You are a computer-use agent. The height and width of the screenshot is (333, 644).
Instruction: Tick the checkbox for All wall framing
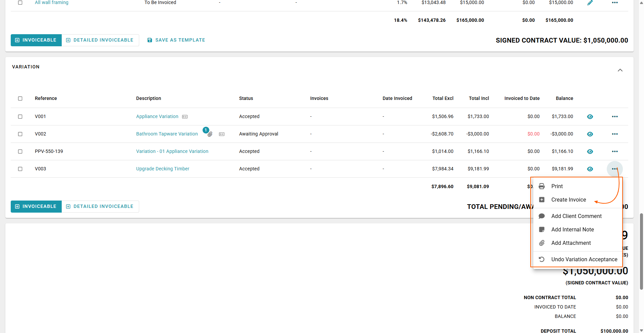[20, 3]
